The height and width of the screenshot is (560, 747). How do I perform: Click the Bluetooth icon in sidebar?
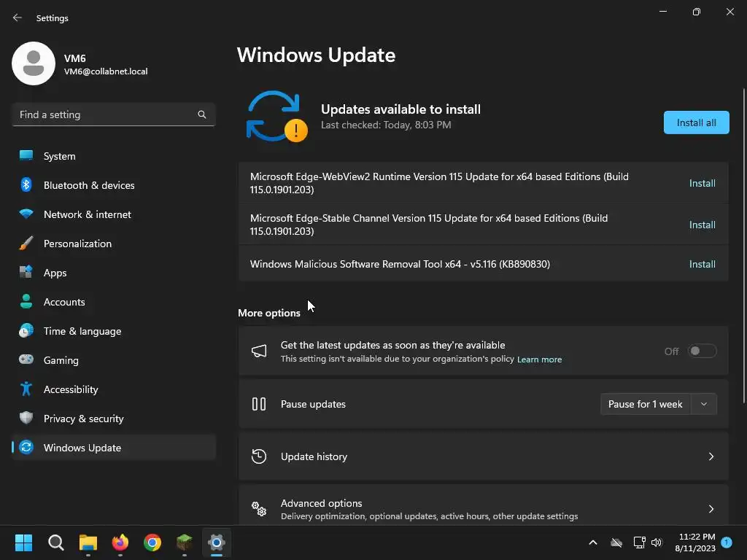click(x=26, y=184)
